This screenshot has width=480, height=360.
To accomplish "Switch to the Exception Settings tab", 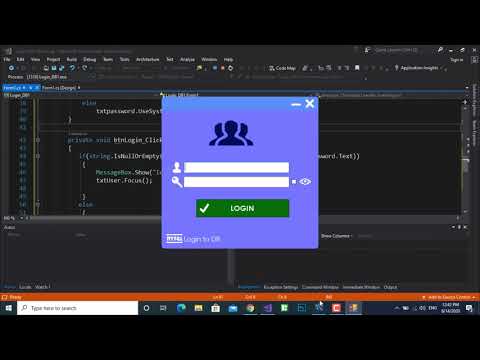I will [x=281, y=287].
